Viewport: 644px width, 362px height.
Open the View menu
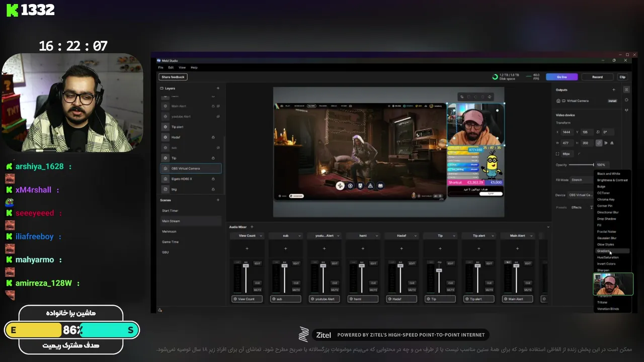click(x=182, y=67)
